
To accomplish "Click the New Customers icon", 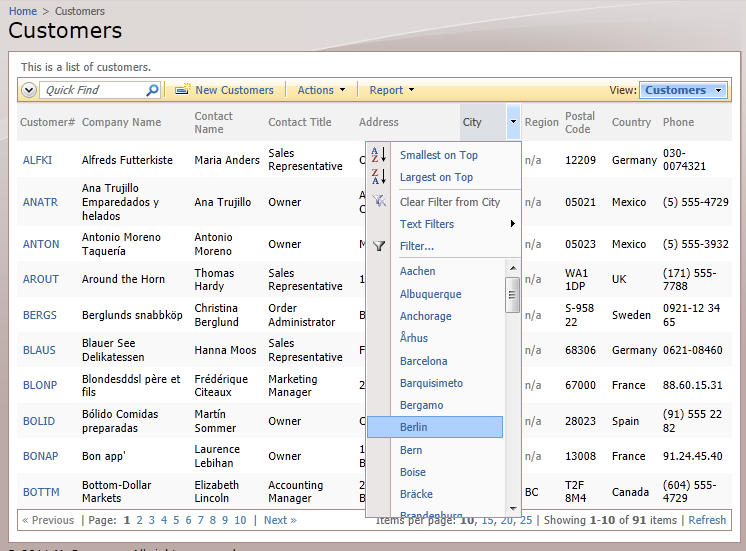I will [182, 90].
